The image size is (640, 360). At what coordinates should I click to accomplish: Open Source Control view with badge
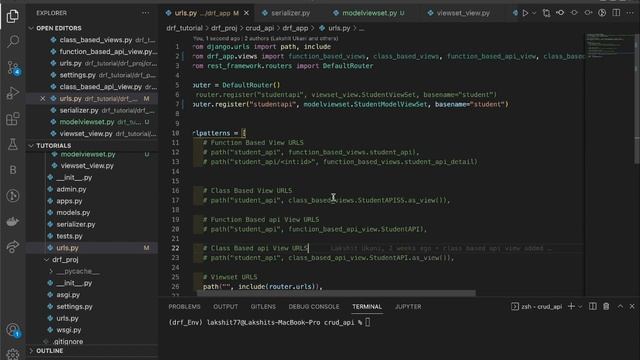tap(13, 68)
